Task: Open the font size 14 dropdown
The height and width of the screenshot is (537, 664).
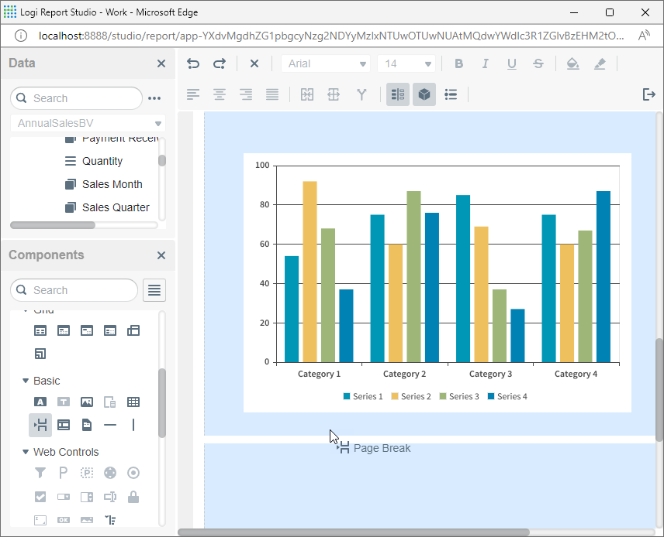Action: (408, 64)
